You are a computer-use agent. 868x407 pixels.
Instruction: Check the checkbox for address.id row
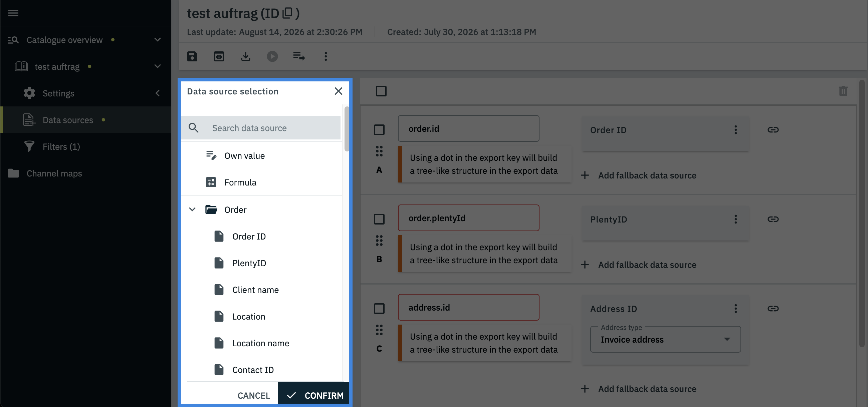379,309
